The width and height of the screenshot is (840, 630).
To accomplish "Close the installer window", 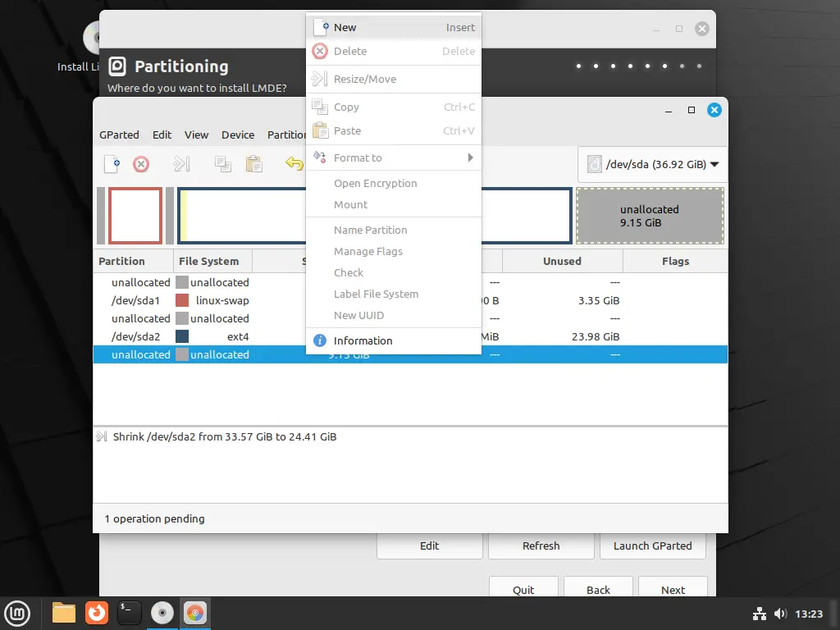I will click(x=702, y=29).
